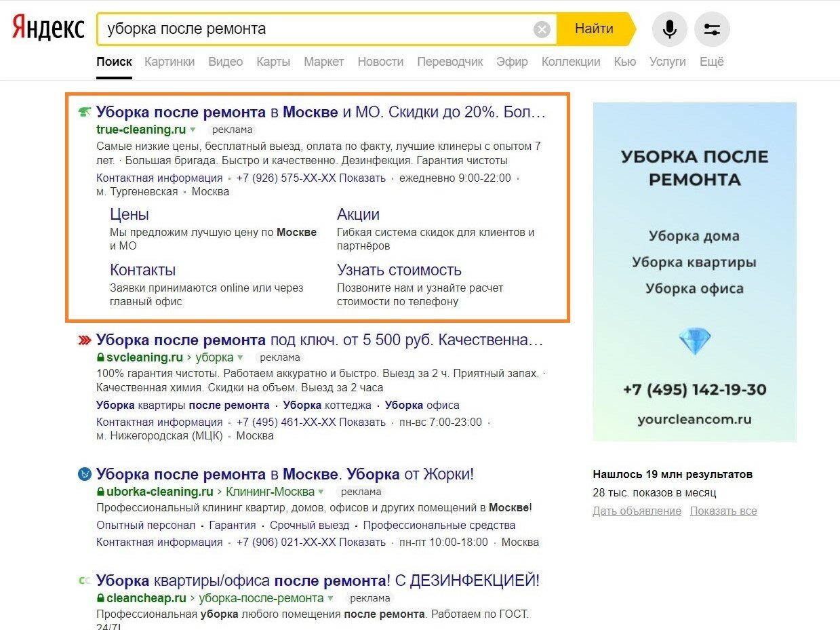Open the Уборка коттеджа sitelink
Viewport: 840px width, 630px height.
(x=327, y=406)
